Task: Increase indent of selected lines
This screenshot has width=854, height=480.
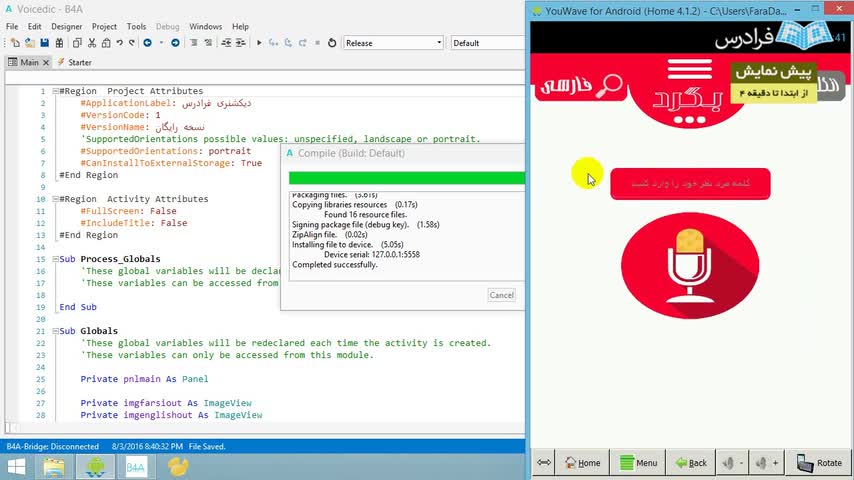Action: tap(241, 43)
